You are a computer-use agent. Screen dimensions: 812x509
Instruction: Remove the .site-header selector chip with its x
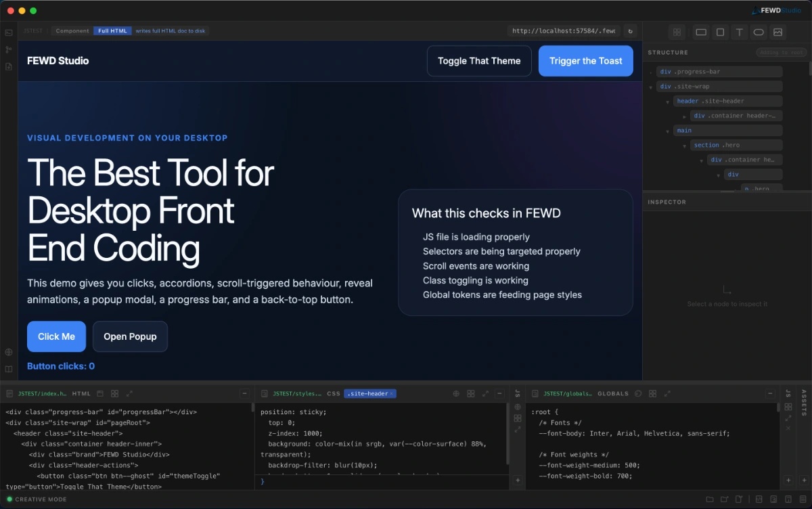tap(391, 393)
